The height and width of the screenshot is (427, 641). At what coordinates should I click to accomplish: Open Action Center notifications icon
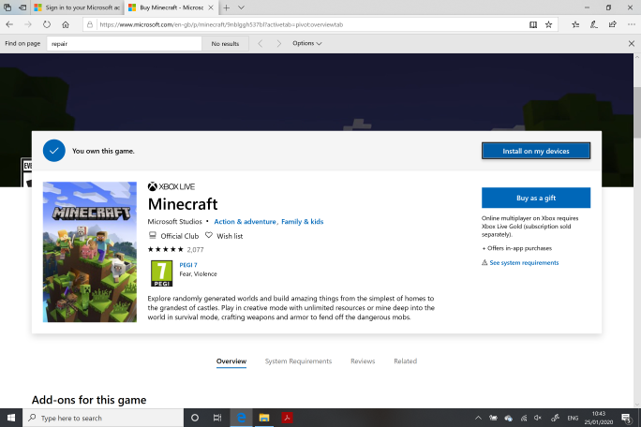[626, 418]
